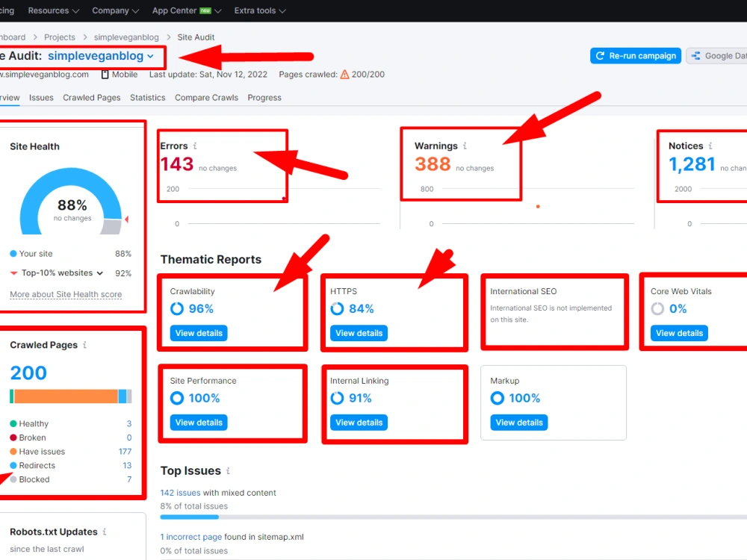Click the 1,281 notices count

coord(692,164)
